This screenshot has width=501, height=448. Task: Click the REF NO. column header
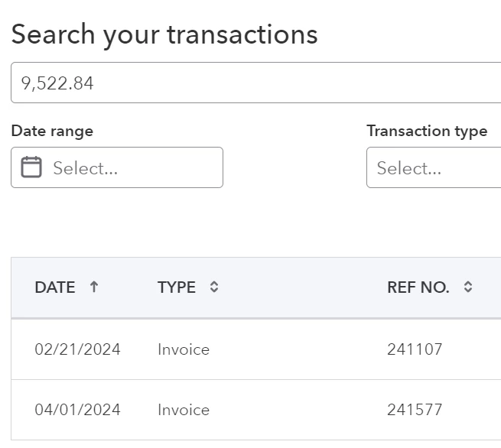tap(418, 287)
